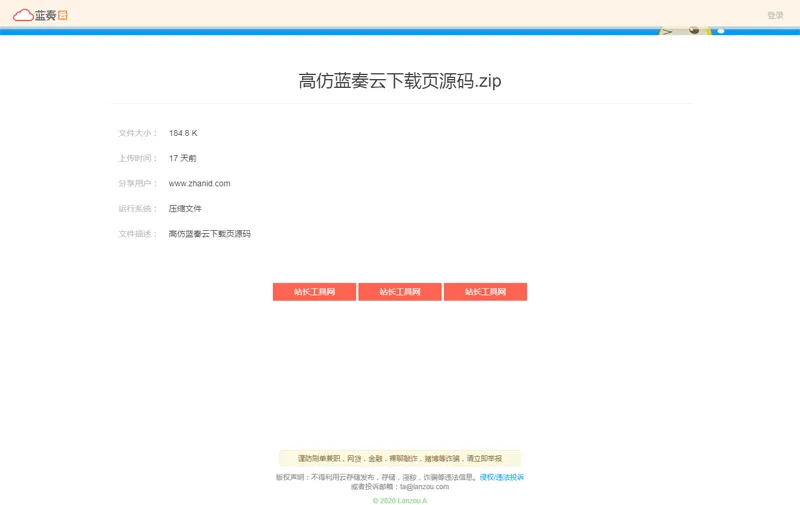Open the 侵权/违法投诉 complaint link
800x505 pixels.
pos(502,477)
